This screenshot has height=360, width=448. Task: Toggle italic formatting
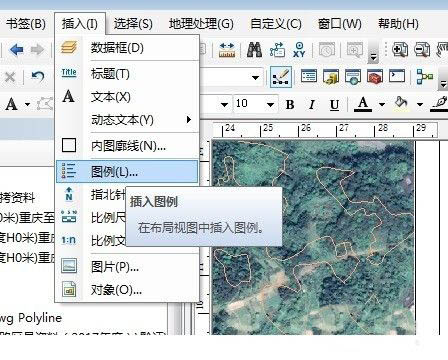(312, 105)
